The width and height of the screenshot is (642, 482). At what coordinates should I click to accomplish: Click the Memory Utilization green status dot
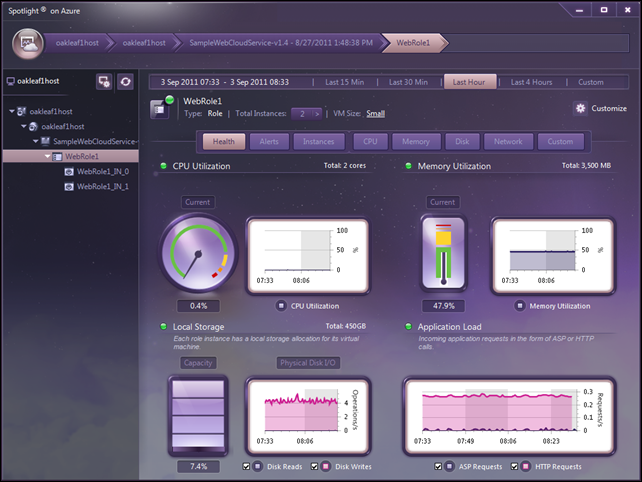409,166
